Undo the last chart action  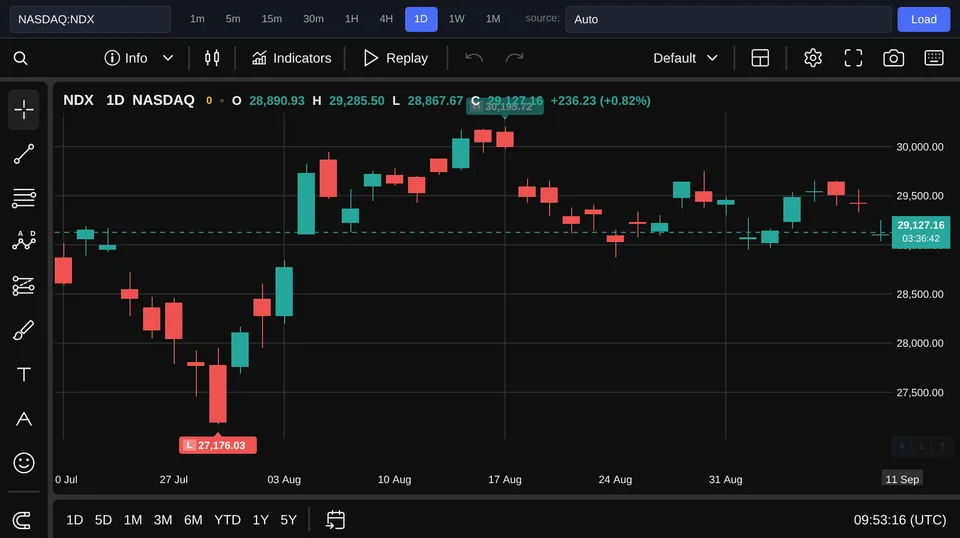474,58
